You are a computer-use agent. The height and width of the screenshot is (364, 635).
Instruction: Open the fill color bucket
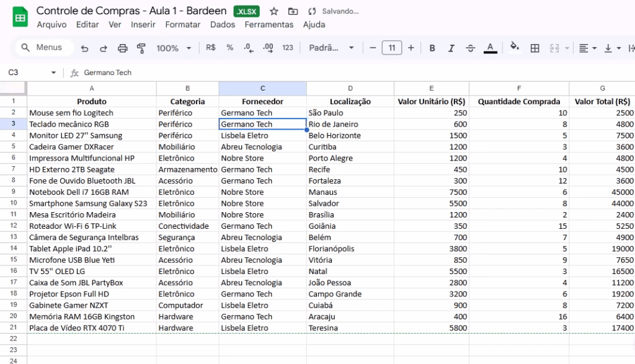click(x=514, y=47)
